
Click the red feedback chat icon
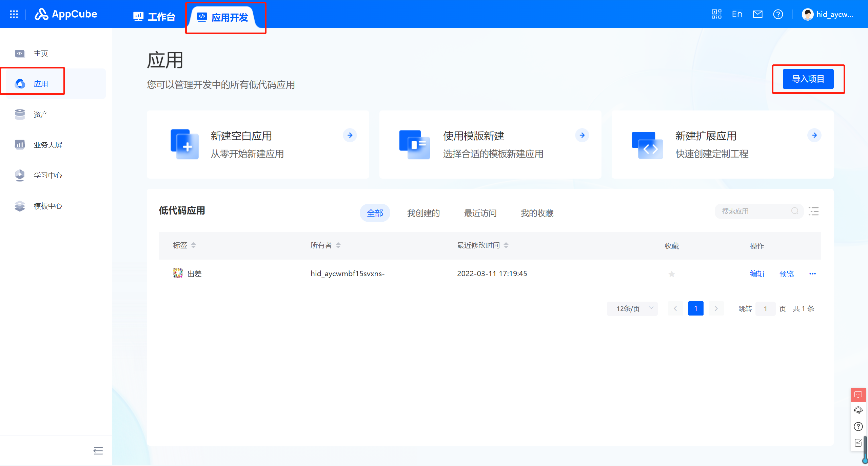coord(858,394)
